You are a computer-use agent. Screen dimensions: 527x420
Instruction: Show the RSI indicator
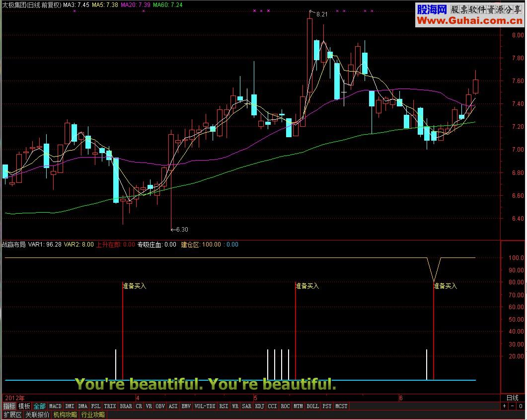tap(224, 406)
